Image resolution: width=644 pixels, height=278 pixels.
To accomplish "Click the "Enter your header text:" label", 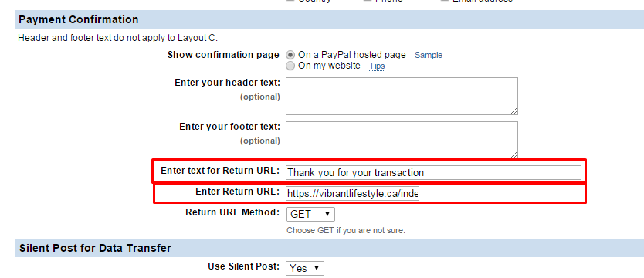I will point(228,83).
